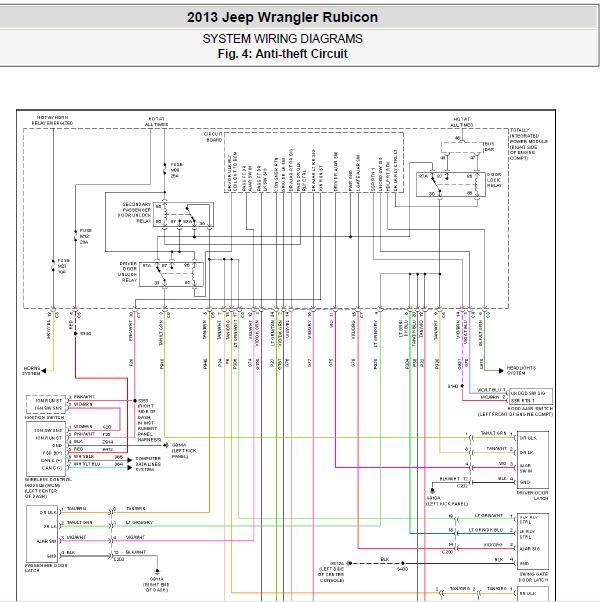Click the 'SWING GATE DOOR LATCH' label

(x=533, y=577)
